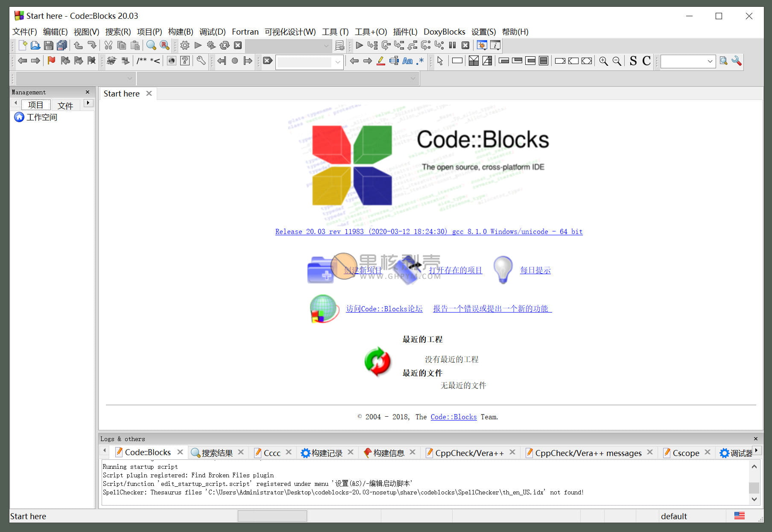Open the Release 20.03 rev 11983 link
Screen dimensions: 772x532
(429, 231)
